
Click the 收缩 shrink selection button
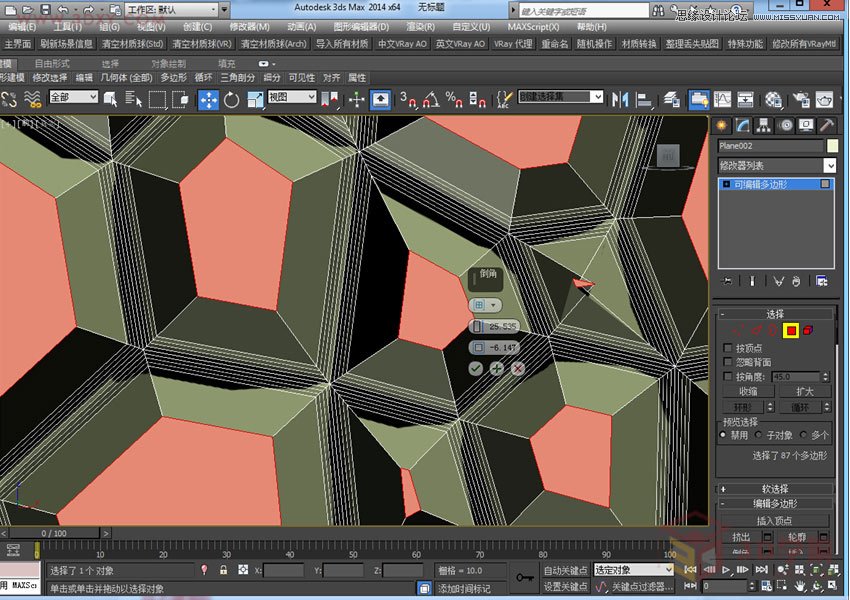coord(748,391)
